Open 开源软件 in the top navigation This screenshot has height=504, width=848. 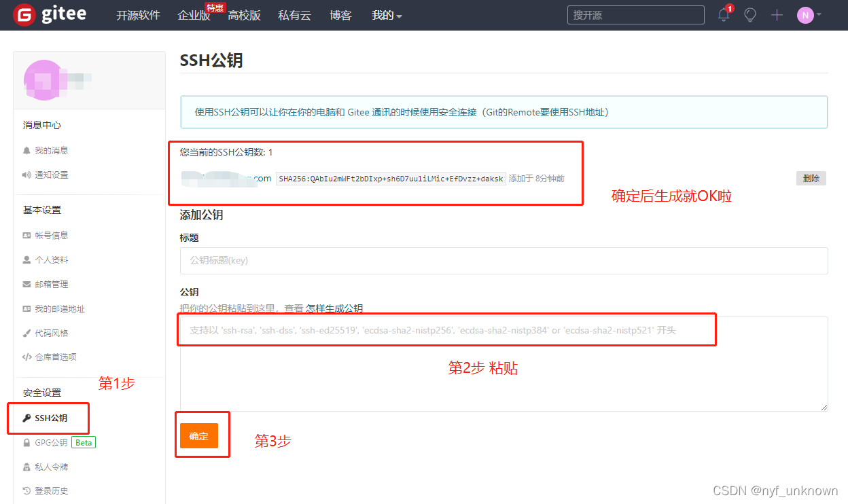click(138, 15)
